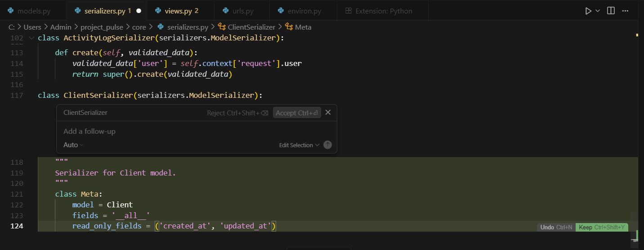Image resolution: width=644 pixels, height=250 pixels.
Task: Click 'Serializer for Client model.' docstring text
Action: [x=116, y=172]
